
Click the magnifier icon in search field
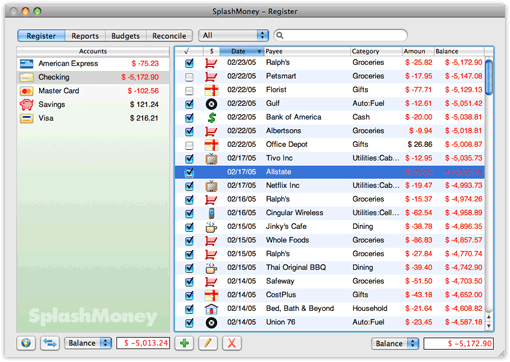tap(280, 35)
